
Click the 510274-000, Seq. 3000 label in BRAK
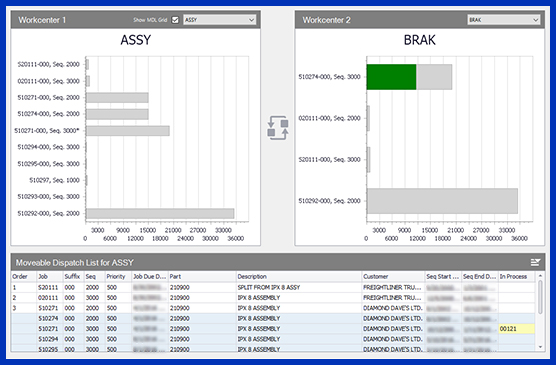329,77
